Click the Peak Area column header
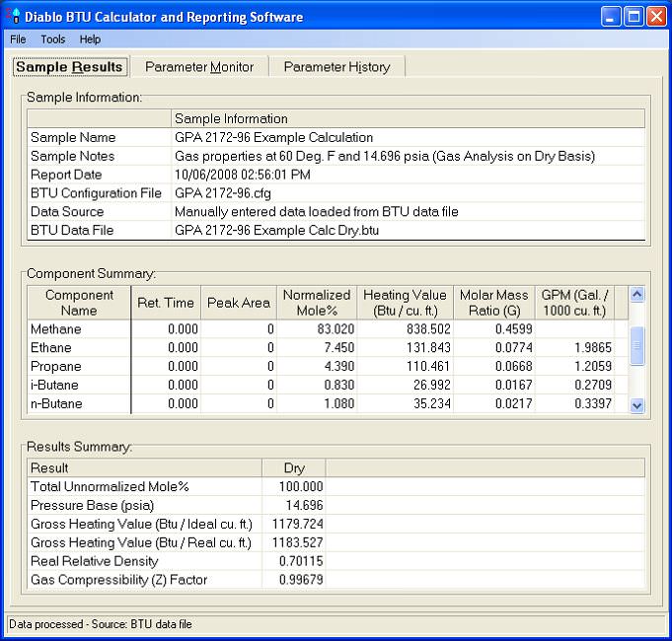Screen dimensions: 672x641 tap(239, 303)
